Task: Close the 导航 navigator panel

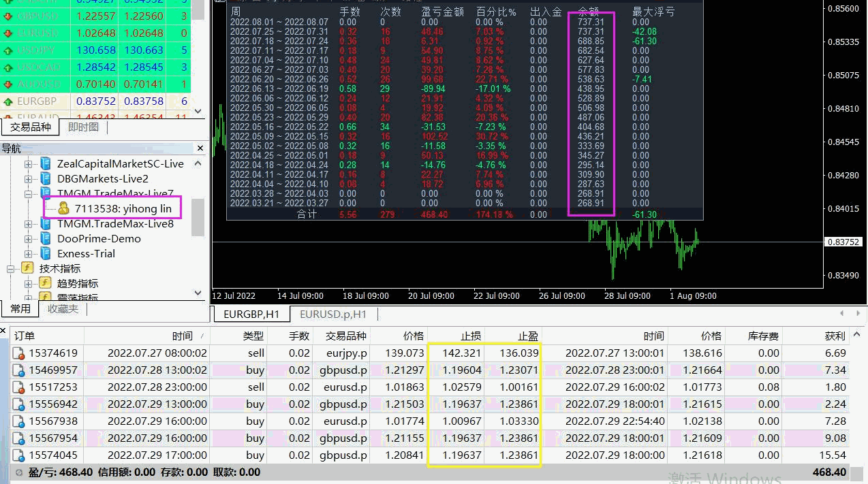Action: click(x=200, y=148)
